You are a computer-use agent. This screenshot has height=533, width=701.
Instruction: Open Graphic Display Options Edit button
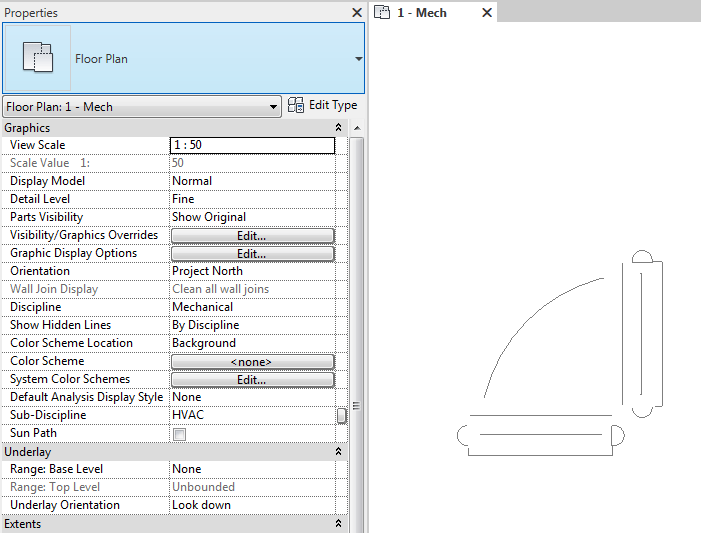(x=252, y=254)
